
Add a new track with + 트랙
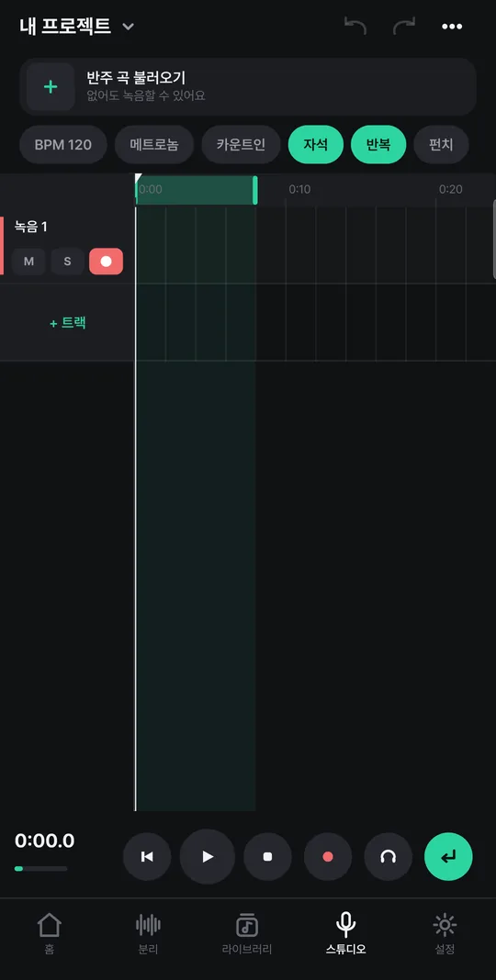point(68,323)
